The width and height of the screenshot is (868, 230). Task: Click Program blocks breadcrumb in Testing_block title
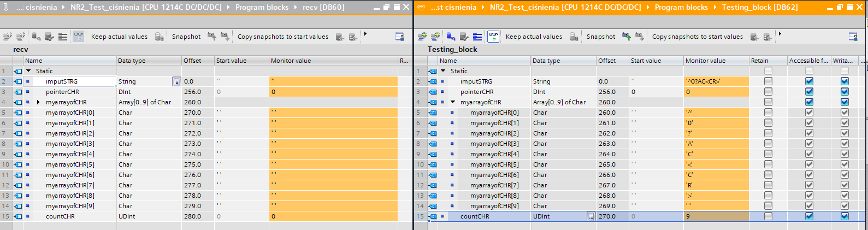click(x=681, y=7)
